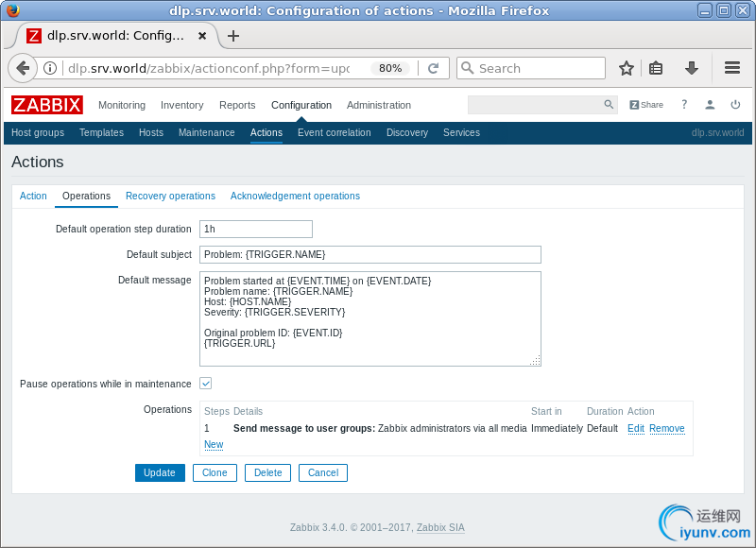
Task: Go to Discovery submenu
Action: point(407,132)
